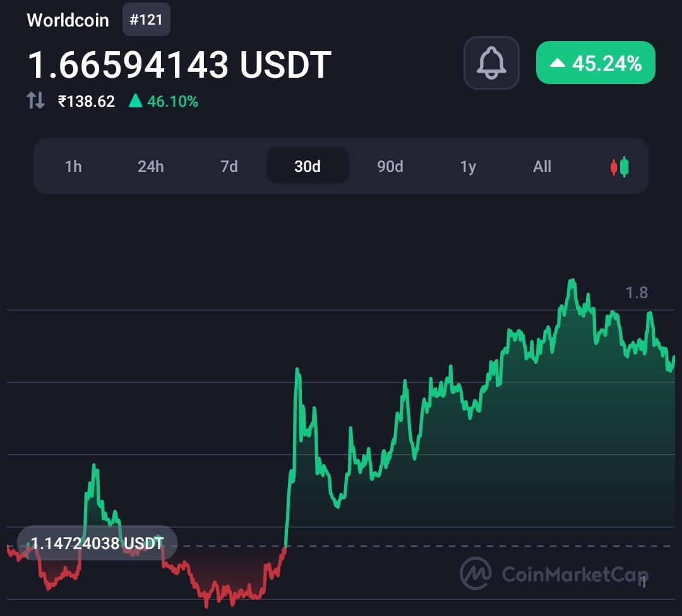Tap the 1.66594143 USDT price
The image size is (682, 616).
179,65
